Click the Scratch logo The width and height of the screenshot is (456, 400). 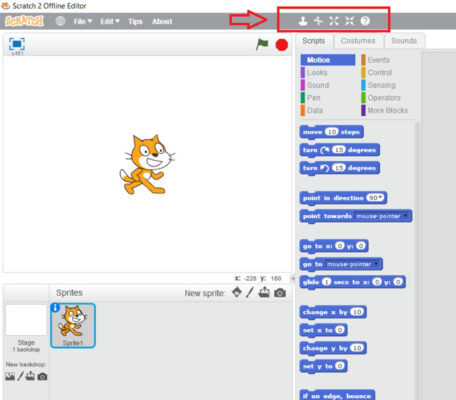24,21
